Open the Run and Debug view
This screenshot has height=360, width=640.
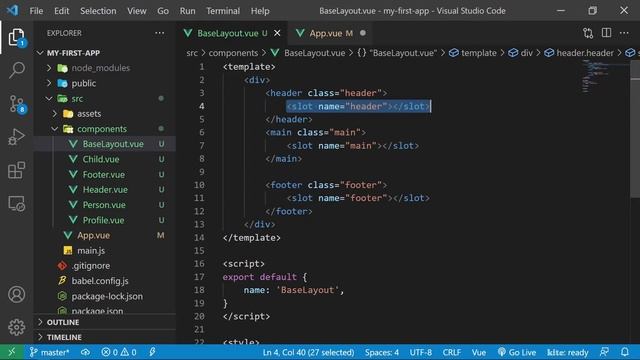pyautogui.click(x=16, y=137)
